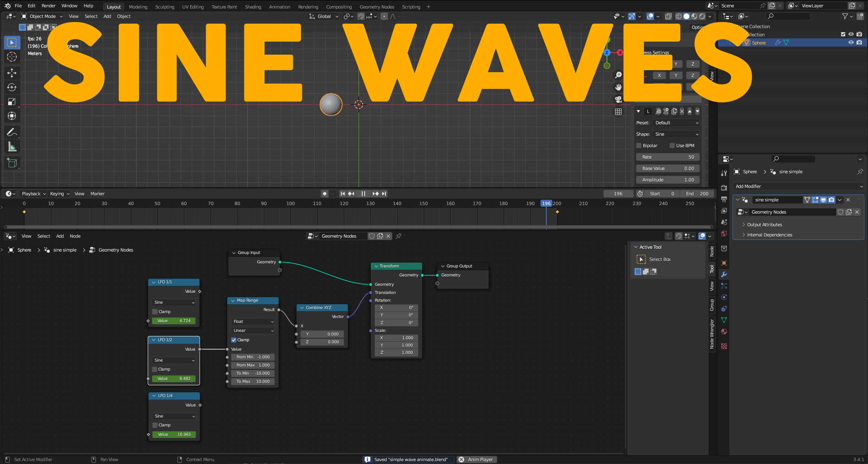This screenshot has width=868, height=464.
Task: Click the Base Value slider
Action: [668, 168]
